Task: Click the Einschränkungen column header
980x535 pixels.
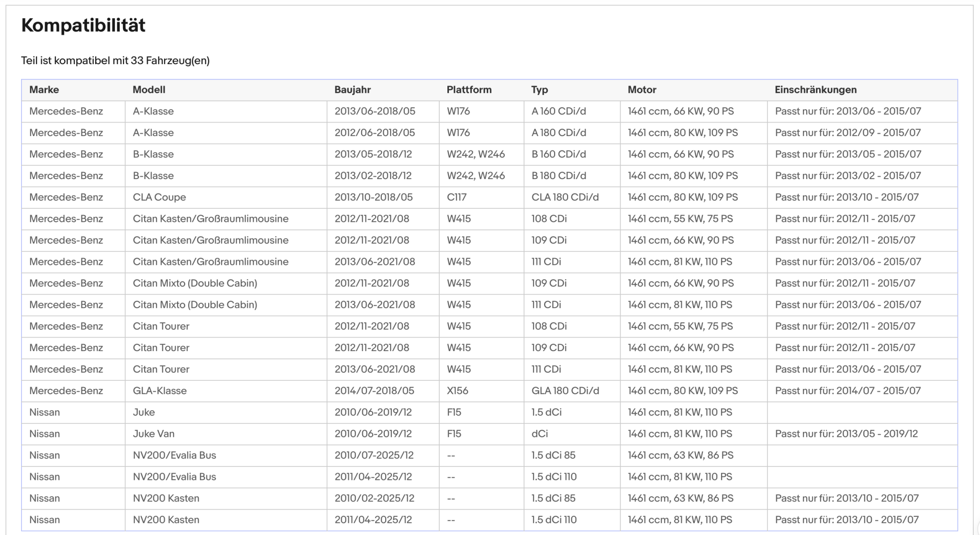Action: (816, 90)
